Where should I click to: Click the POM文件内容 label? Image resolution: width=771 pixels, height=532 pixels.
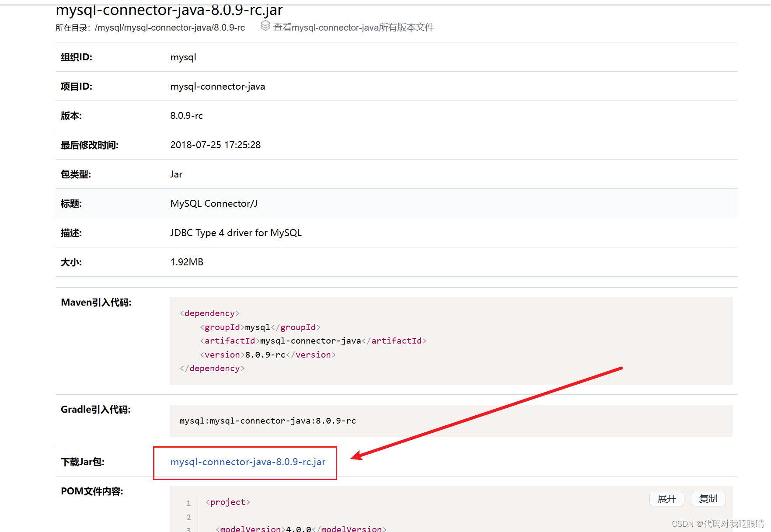pos(92,491)
